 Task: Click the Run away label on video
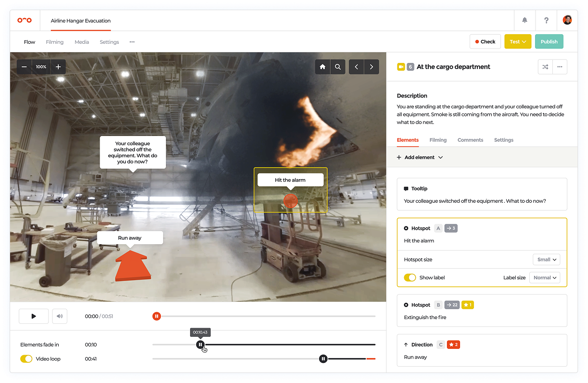click(130, 238)
